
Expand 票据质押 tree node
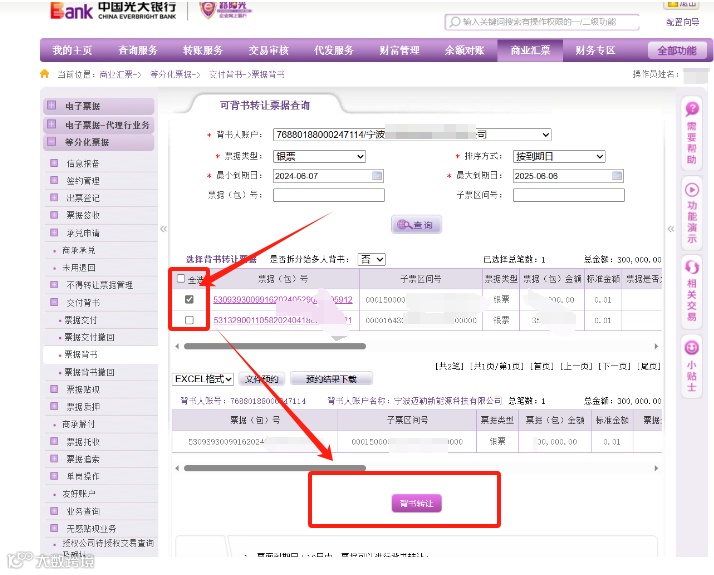[54, 407]
